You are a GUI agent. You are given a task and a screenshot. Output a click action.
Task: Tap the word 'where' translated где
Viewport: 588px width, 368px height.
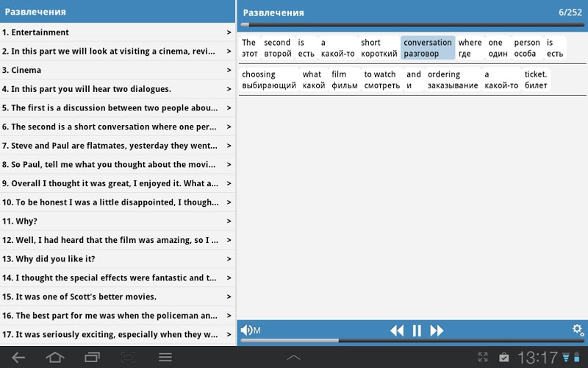(470, 48)
